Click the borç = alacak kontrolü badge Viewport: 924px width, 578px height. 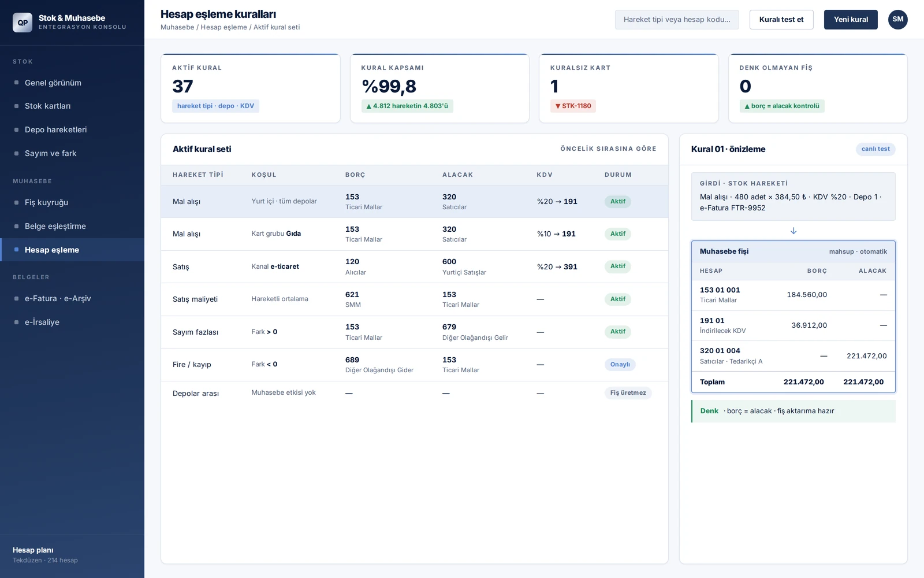pos(782,106)
